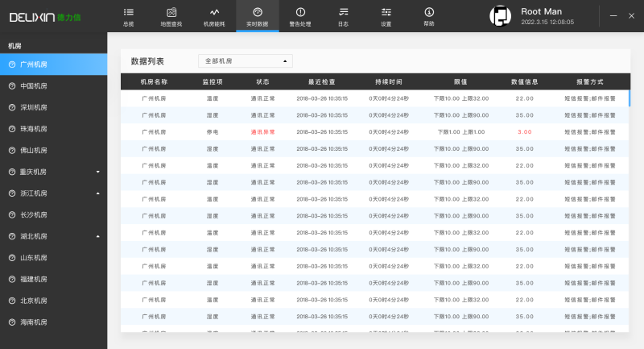
Task: Click the red 通讯异常 status text
Action: tap(263, 131)
